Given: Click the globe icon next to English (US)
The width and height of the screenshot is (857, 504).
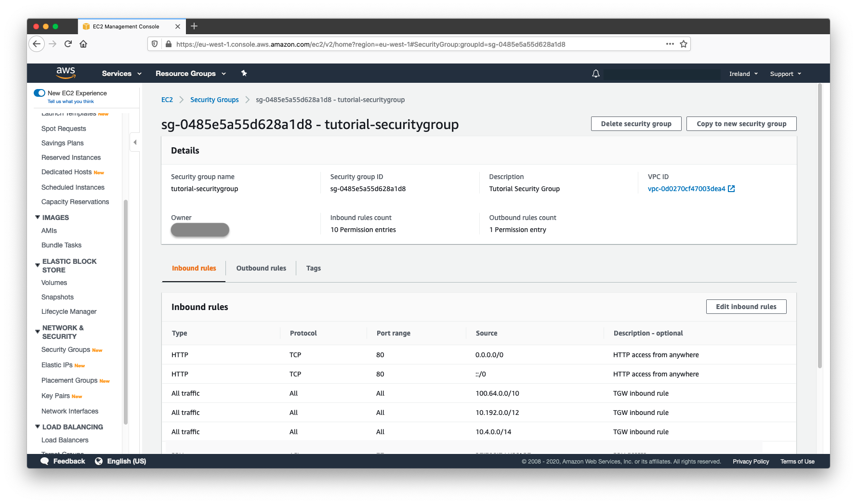Looking at the screenshot, I should pyautogui.click(x=99, y=461).
